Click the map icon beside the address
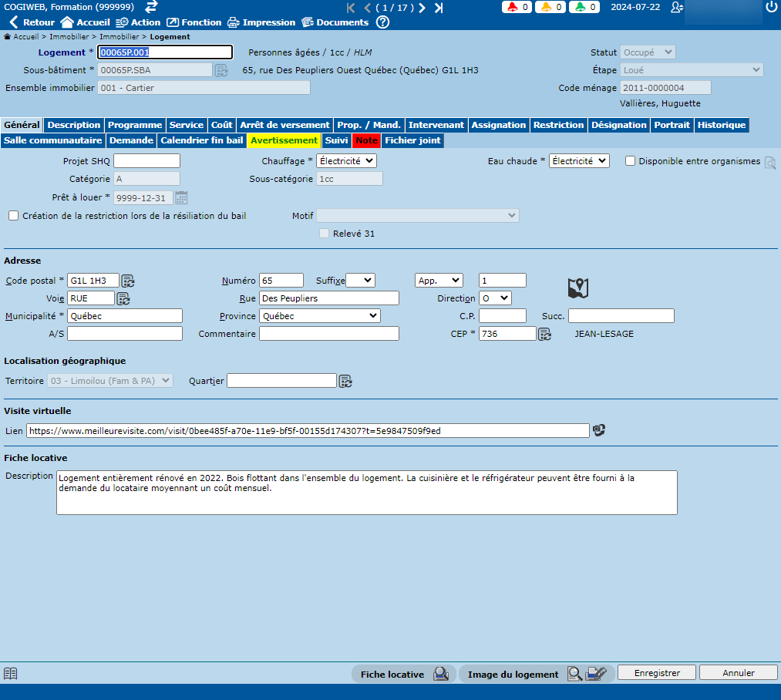 point(577,288)
